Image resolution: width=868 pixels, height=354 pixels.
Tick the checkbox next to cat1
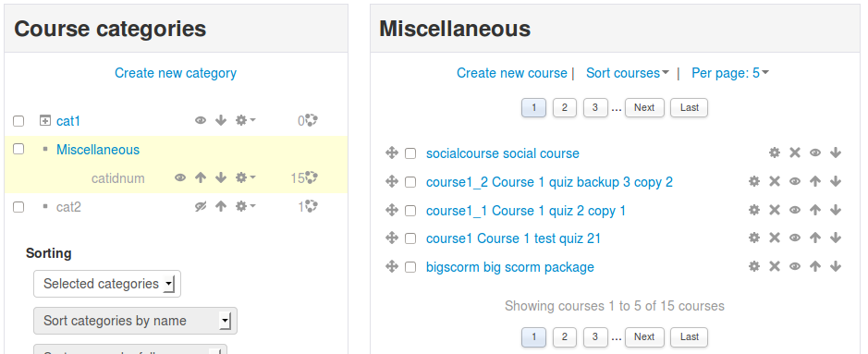point(18,120)
